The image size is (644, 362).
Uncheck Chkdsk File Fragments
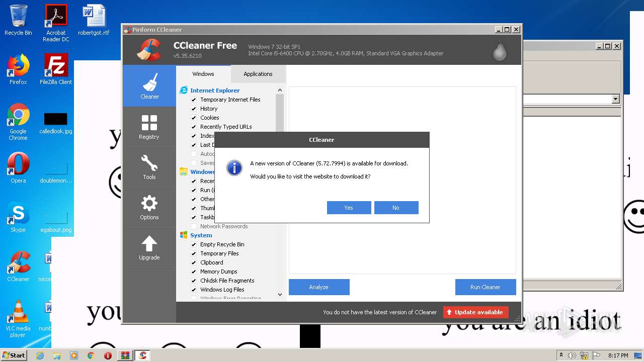tap(194, 281)
